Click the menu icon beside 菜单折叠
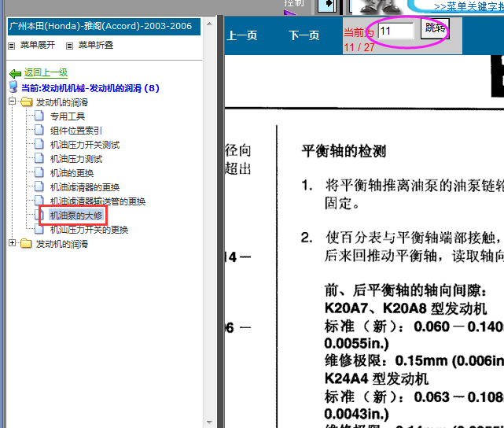This screenshot has height=428, width=504. pos(69,46)
